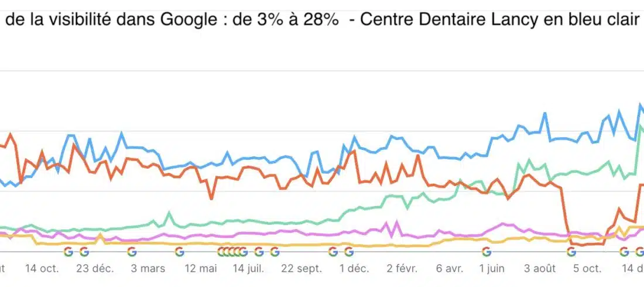Click the Google icon just left of "23 déc."
The width and height of the screenshot is (644, 287).
84,252
